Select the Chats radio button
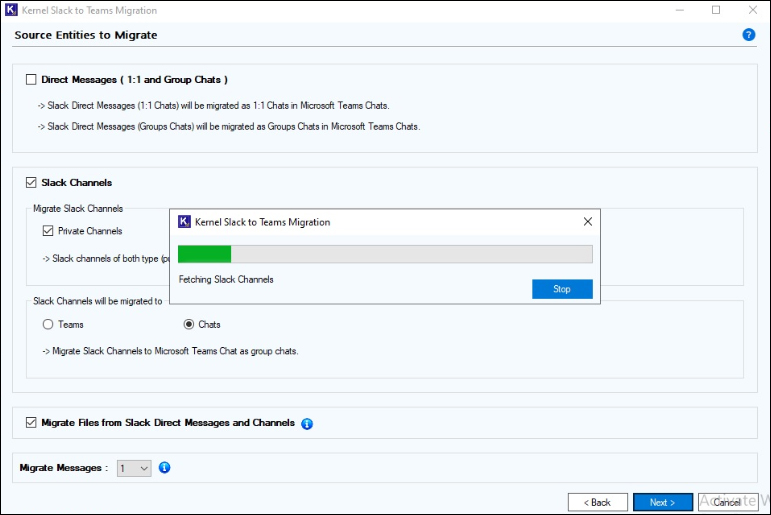771x515 pixels. point(189,324)
